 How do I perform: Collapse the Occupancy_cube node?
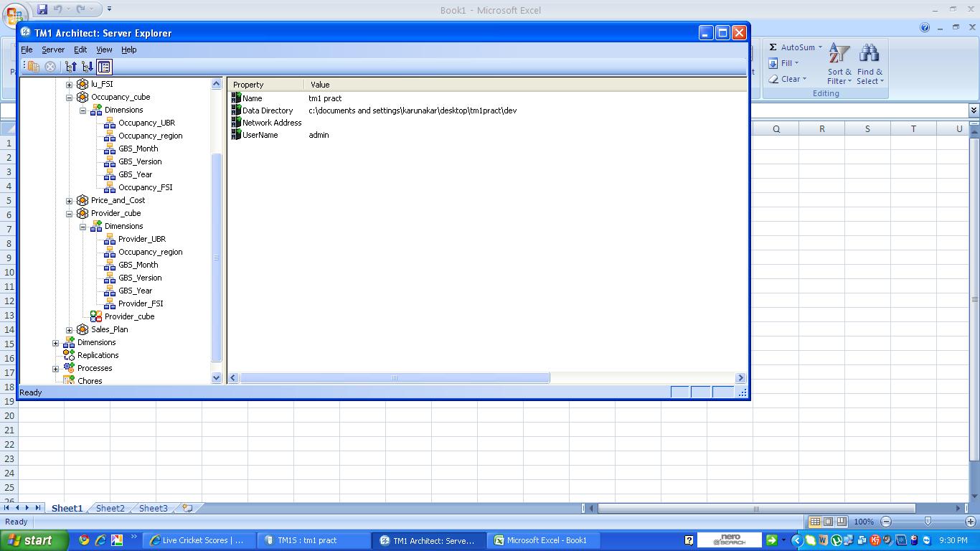[x=70, y=97]
